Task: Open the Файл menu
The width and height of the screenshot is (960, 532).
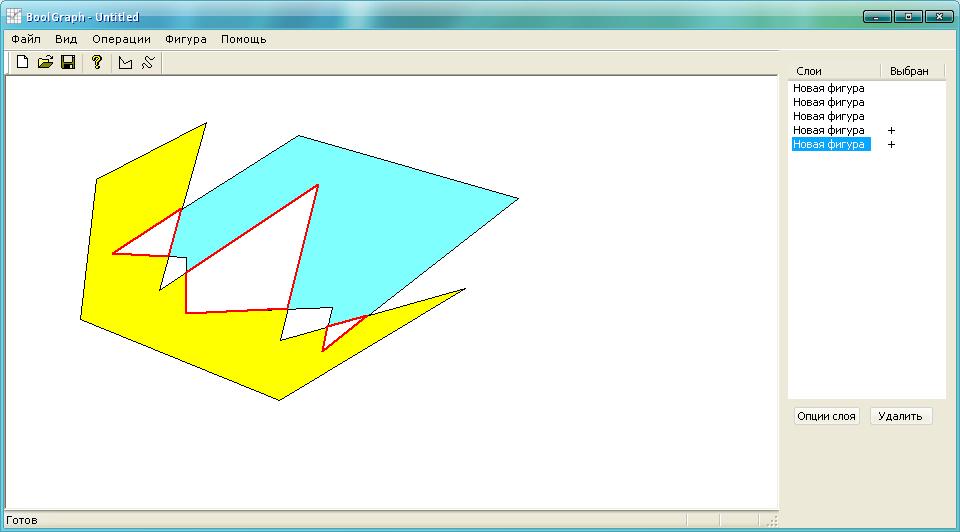Action: point(26,39)
